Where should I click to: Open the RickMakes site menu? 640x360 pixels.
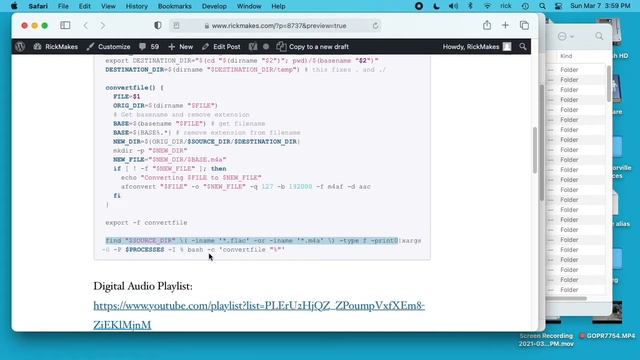(x=56, y=47)
